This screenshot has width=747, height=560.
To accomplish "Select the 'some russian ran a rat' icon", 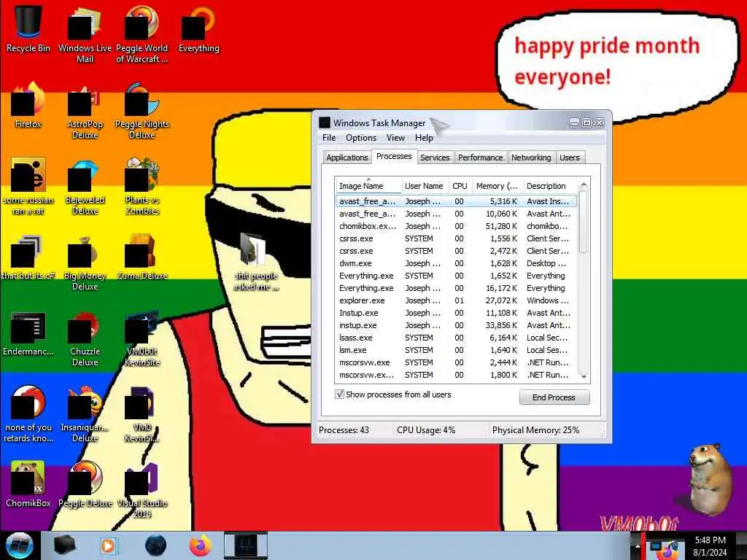I will 28,187.
